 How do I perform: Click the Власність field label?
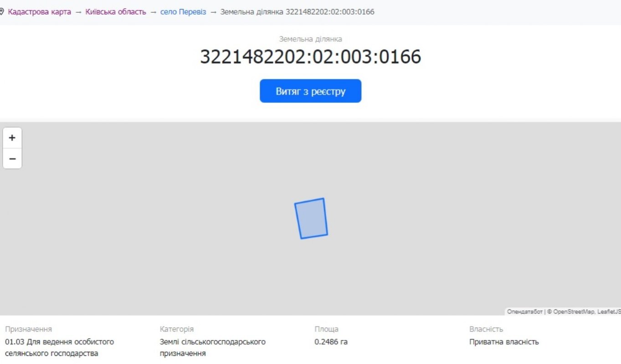[x=486, y=329]
